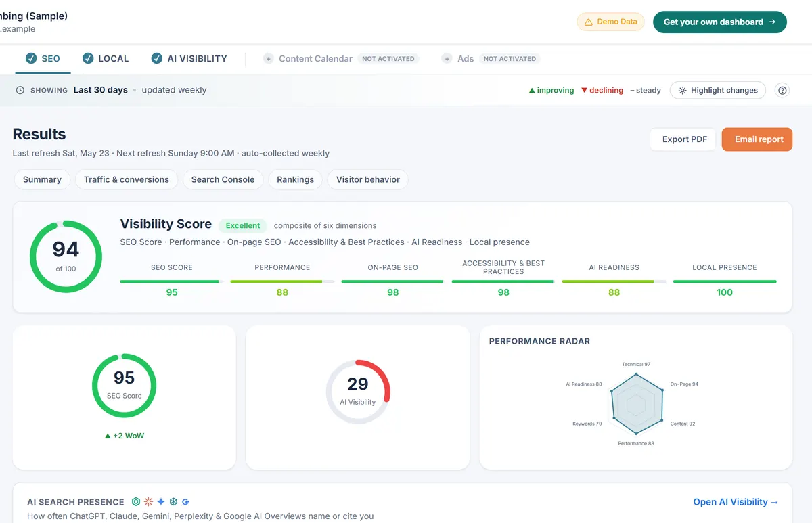Viewport: 812px width, 523px height.
Task: Open the help question mark icon
Action: [x=782, y=90]
